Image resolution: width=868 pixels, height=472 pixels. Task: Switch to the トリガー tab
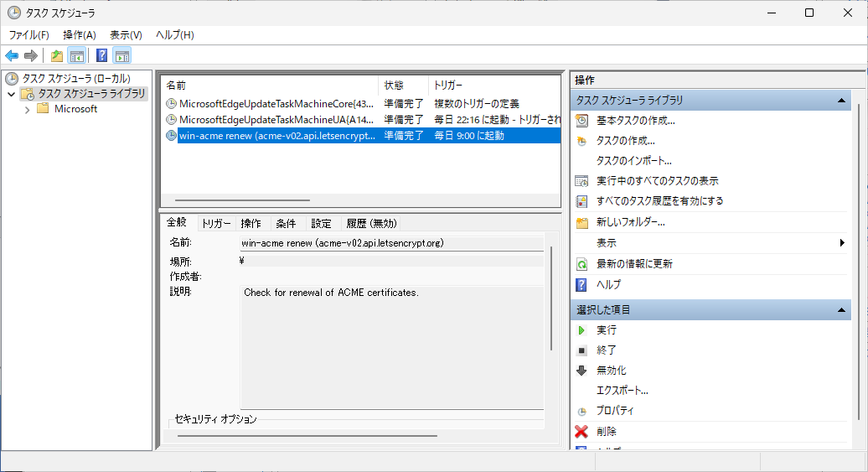point(216,223)
